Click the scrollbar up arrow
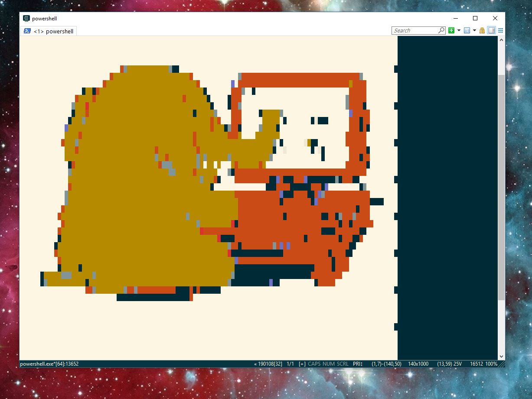The image size is (532, 399). pos(501,40)
